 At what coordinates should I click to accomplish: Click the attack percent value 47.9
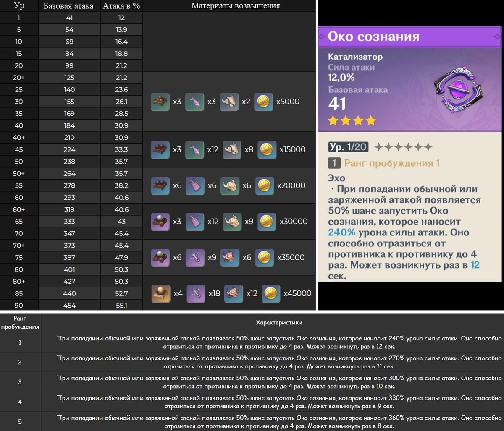pyautogui.click(x=121, y=258)
